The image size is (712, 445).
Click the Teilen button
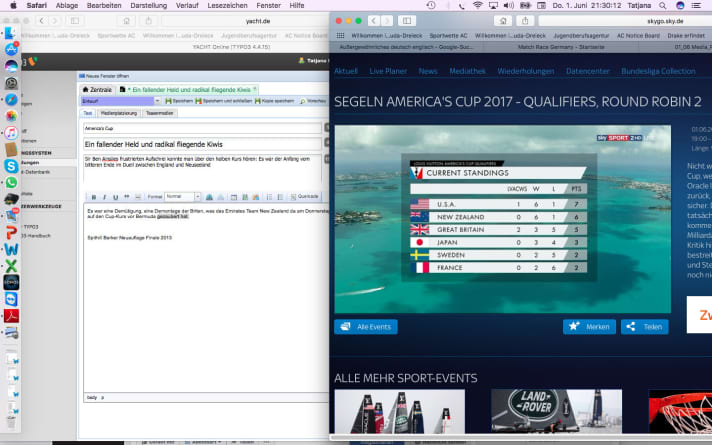coord(644,326)
